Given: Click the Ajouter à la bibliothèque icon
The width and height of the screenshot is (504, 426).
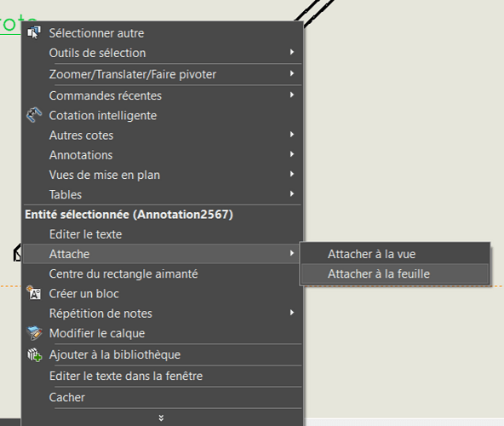Looking at the screenshot, I should pyautogui.click(x=34, y=354).
